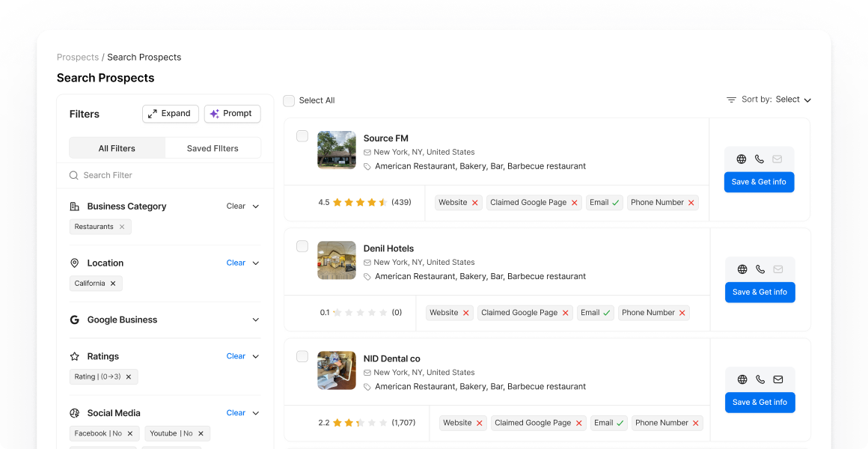Go to Prospects in the breadcrumb
The image size is (868, 449).
click(78, 57)
